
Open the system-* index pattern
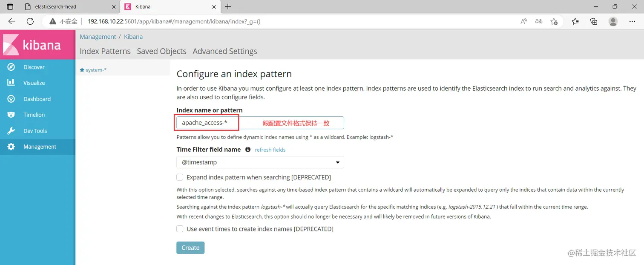point(93,70)
